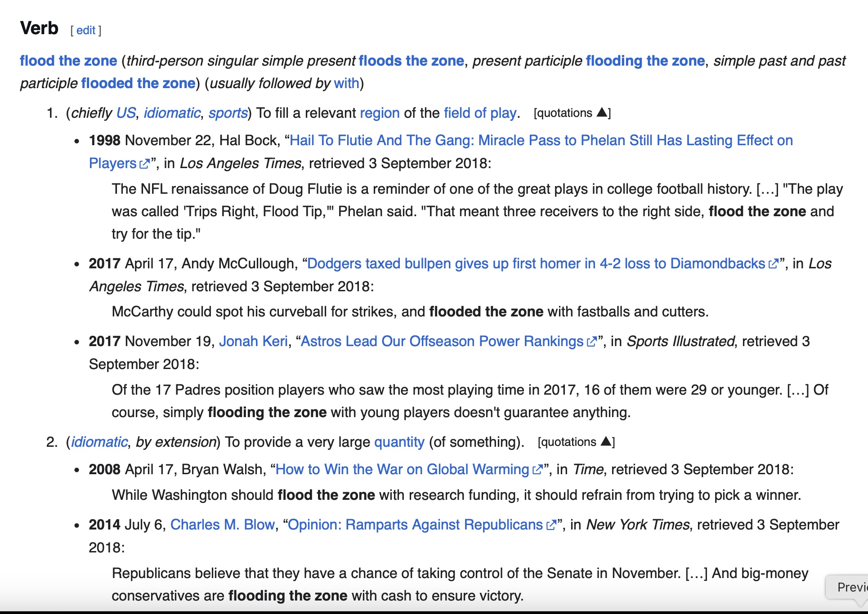868x614 pixels.
Task: Open the Jonah Keri author link
Action: [253, 341]
